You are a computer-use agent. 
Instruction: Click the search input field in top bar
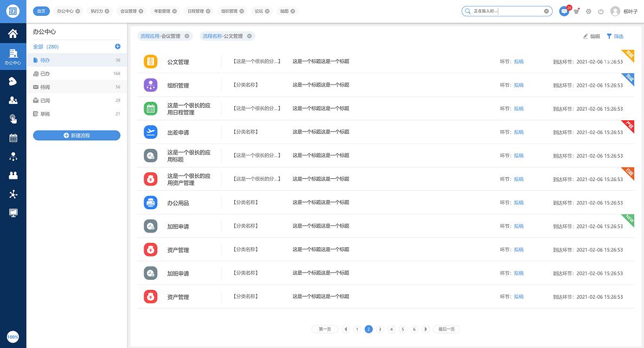tap(505, 11)
